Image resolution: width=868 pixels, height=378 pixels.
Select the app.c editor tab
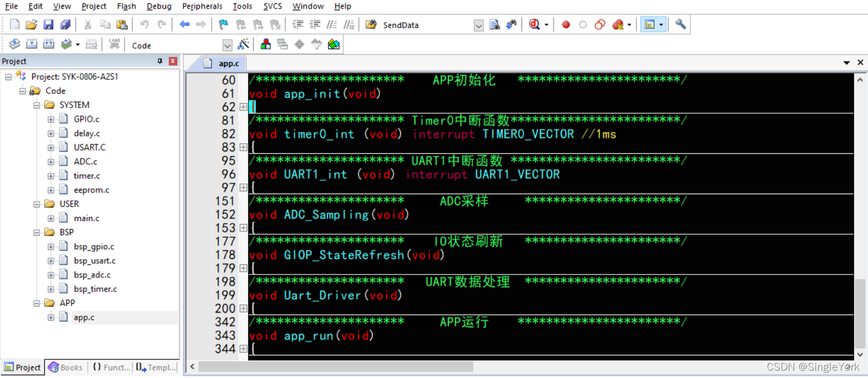222,63
